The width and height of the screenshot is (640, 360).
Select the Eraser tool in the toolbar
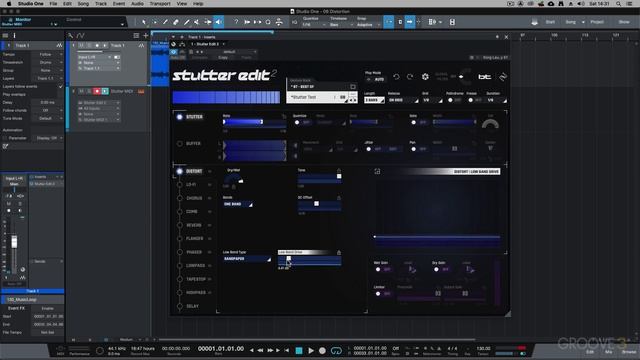coord(176,22)
